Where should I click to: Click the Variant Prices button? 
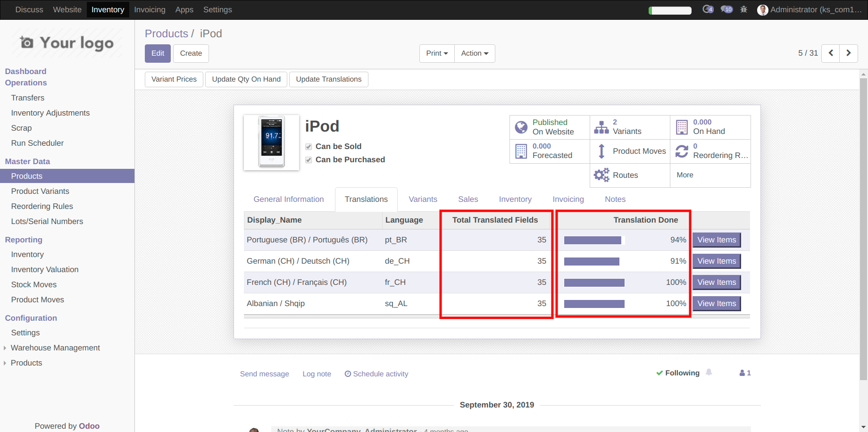[x=174, y=79]
